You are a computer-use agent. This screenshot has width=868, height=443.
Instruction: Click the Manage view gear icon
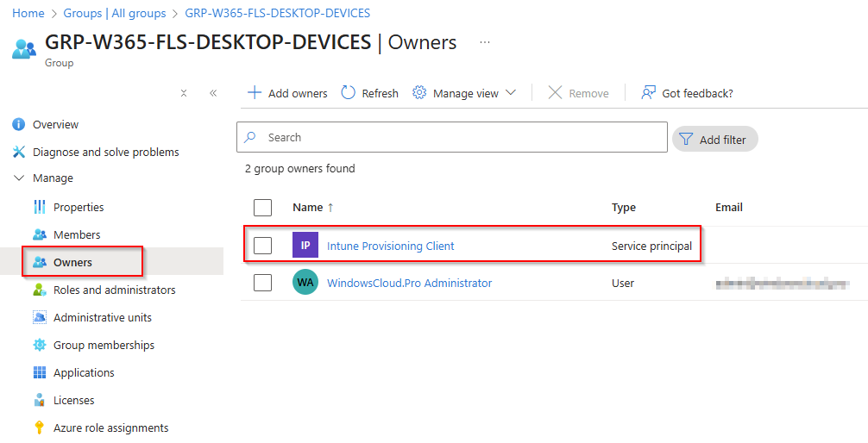(420, 93)
